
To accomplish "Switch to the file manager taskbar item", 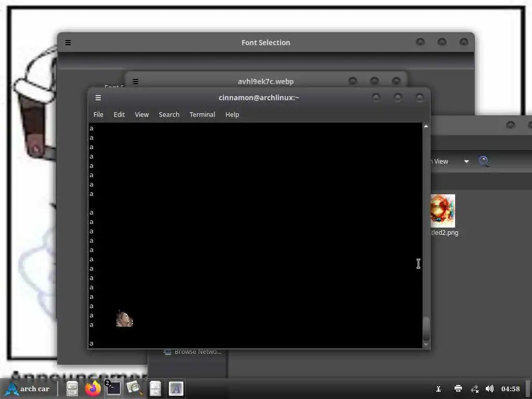I will pyautogui.click(x=155, y=389).
